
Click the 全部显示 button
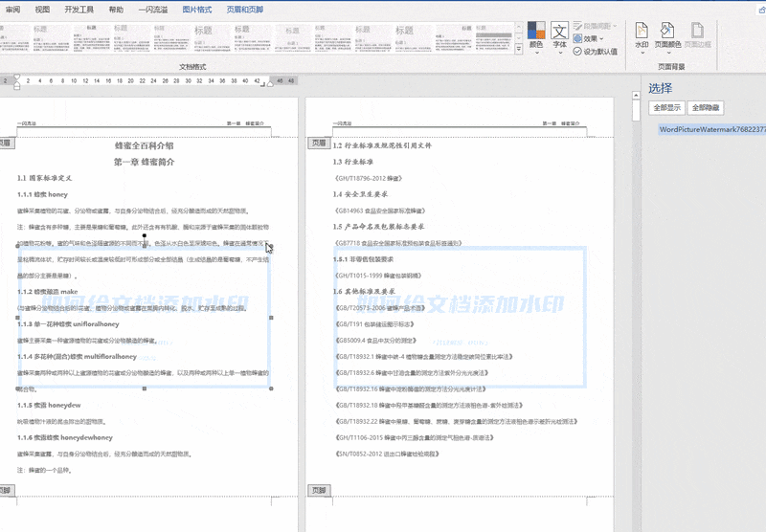667,108
